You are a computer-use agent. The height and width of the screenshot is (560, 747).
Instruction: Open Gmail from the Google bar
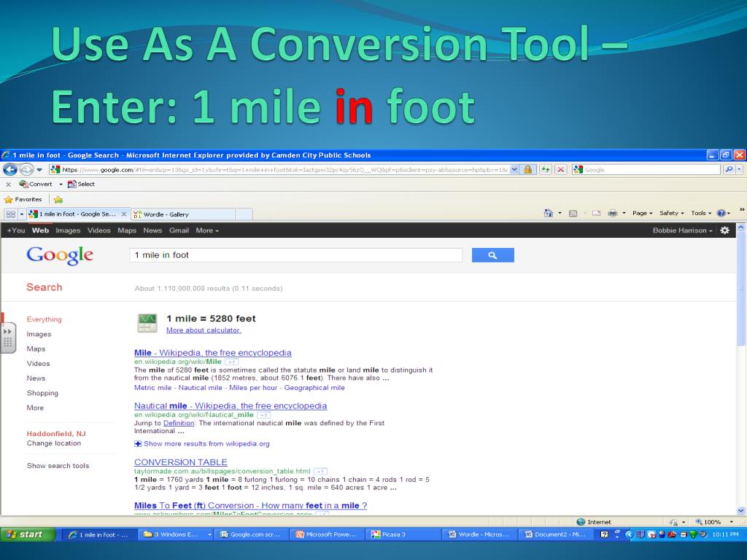(179, 230)
